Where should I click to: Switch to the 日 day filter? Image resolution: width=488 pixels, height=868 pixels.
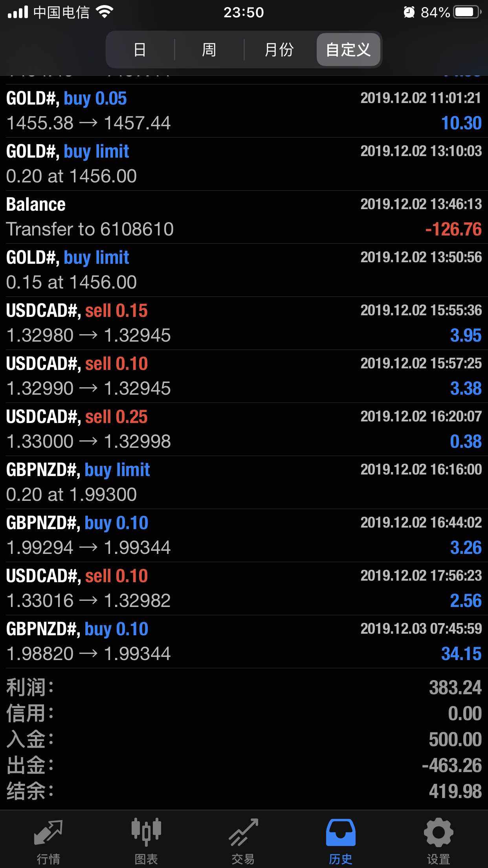[x=140, y=50]
